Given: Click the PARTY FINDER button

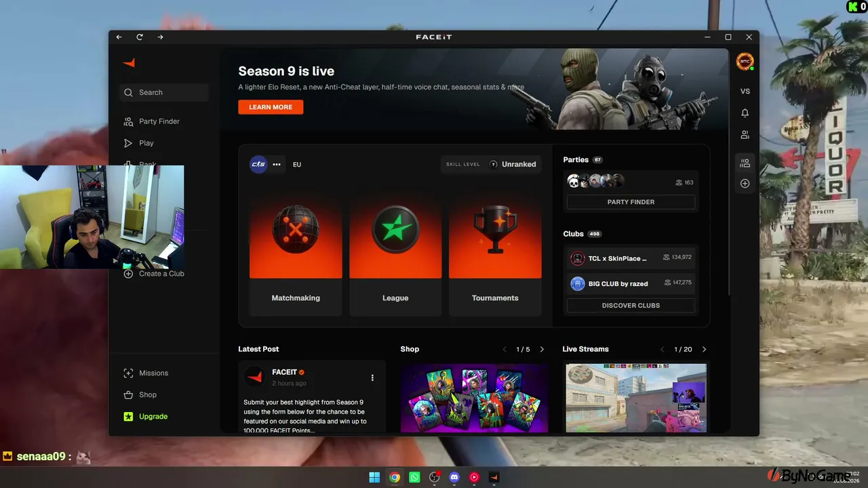Looking at the screenshot, I should pos(631,202).
